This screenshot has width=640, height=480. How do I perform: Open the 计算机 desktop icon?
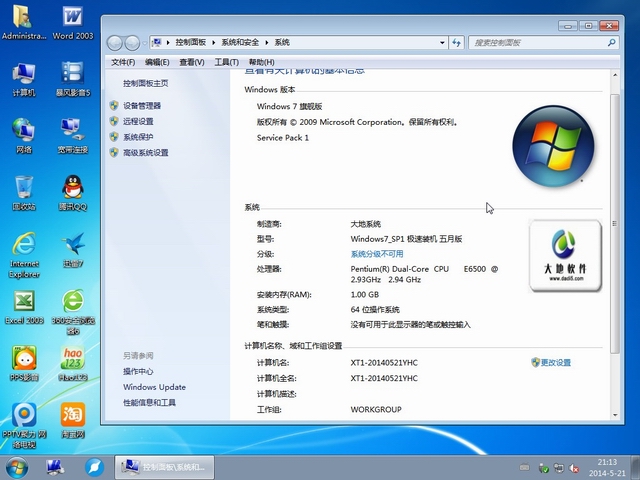[24, 80]
